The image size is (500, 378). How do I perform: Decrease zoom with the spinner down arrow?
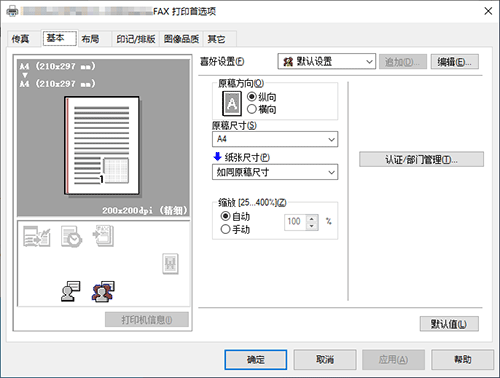[312, 226]
